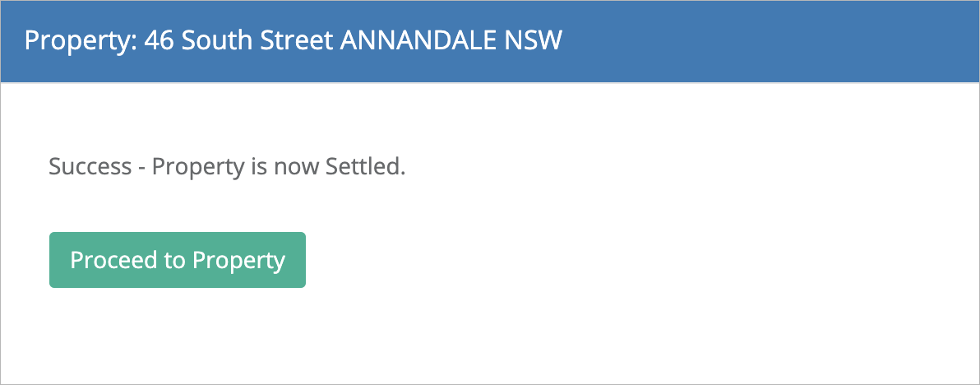
Task: Click the 'Success - Property is now Settled.' message
Action: [227, 168]
